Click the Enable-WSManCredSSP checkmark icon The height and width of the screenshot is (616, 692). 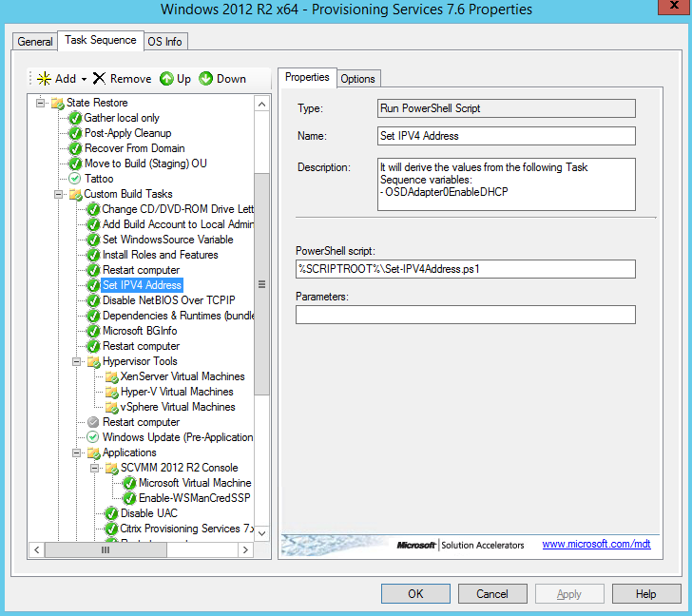coord(129,499)
